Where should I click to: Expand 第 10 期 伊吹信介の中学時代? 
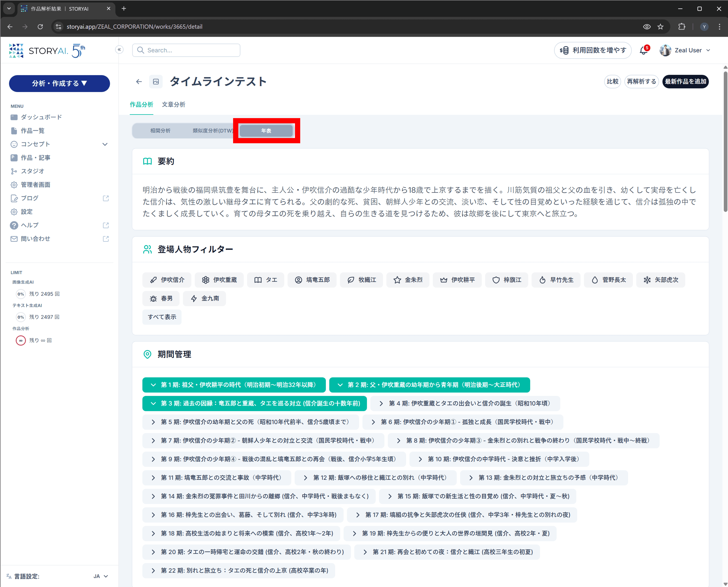499,459
